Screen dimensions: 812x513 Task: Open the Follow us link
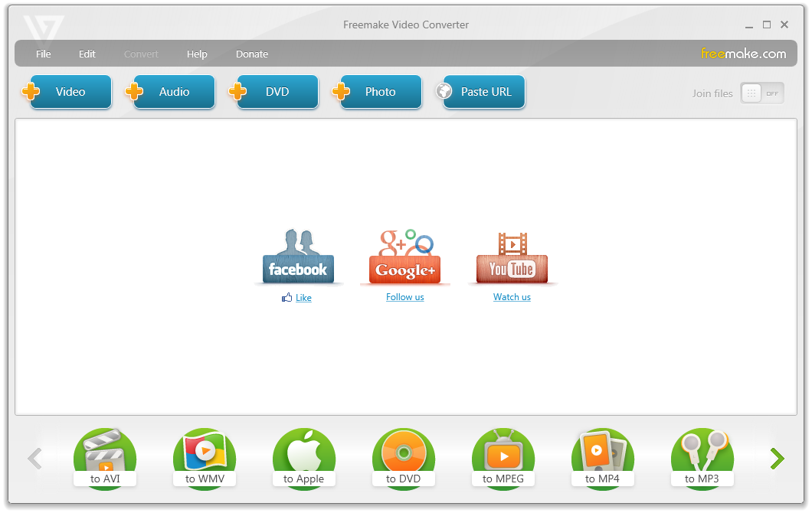[x=405, y=297]
